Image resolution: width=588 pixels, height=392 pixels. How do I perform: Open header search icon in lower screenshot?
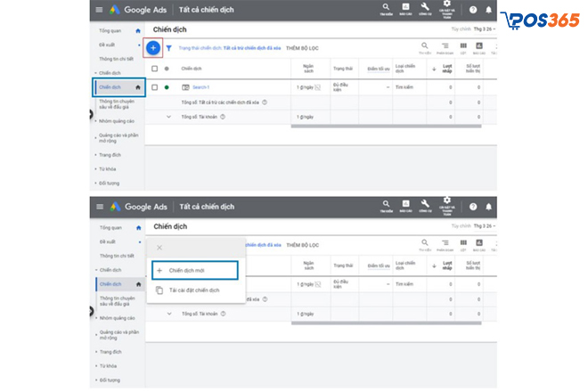pyautogui.click(x=386, y=206)
